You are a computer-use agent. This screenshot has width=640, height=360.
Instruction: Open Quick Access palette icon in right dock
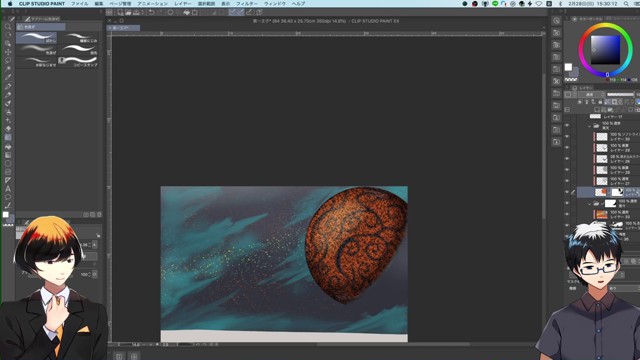556,20
